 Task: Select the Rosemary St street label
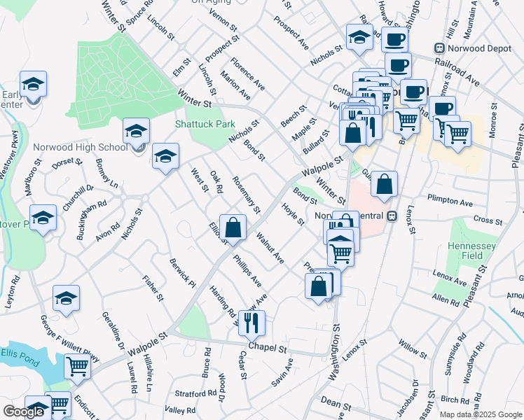point(247,195)
